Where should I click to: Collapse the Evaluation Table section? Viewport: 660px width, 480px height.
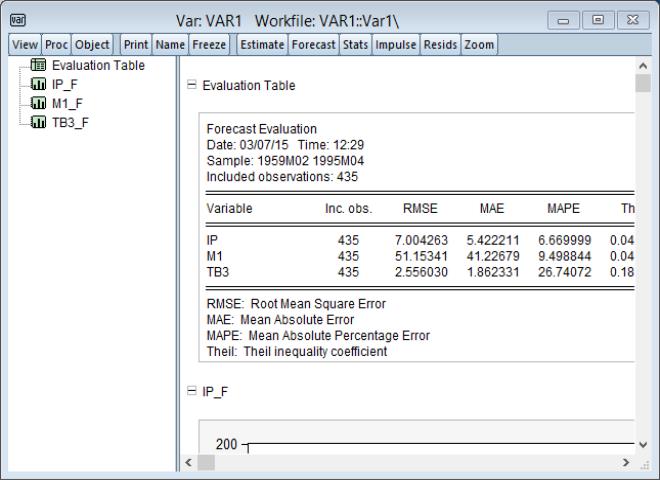point(191,86)
